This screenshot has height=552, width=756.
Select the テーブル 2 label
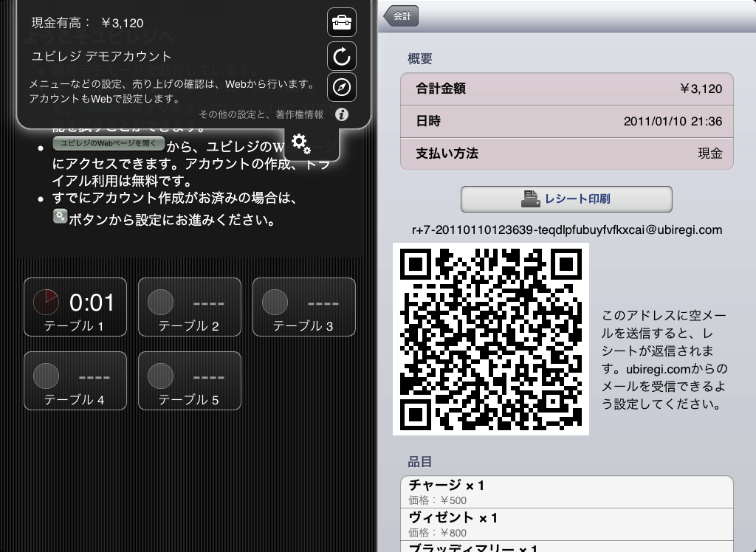point(188,326)
